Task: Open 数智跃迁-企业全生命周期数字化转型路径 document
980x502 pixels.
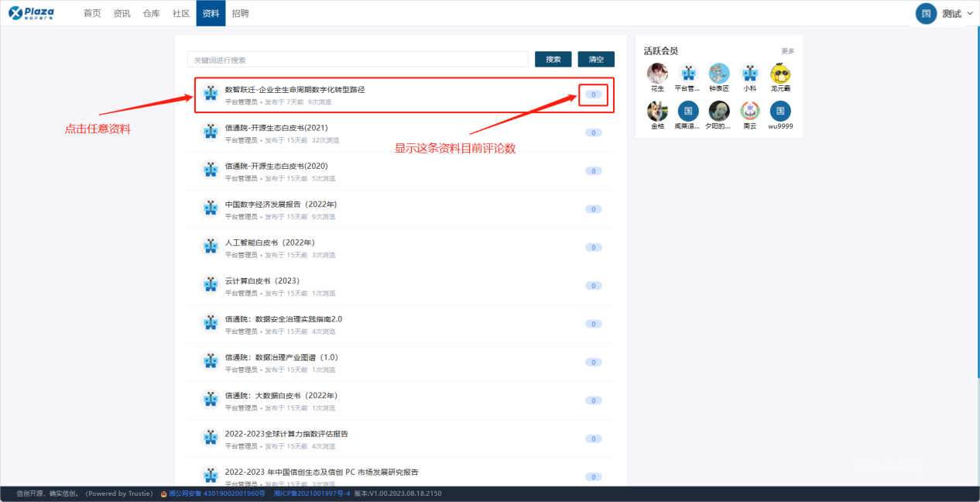Action: (x=295, y=90)
